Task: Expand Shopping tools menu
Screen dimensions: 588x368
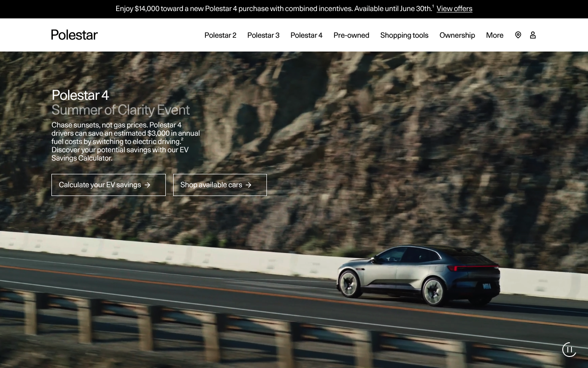Action: pyautogui.click(x=404, y=35)
